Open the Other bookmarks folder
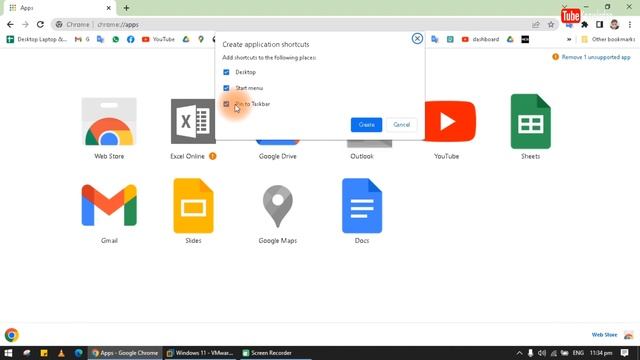 608,39
